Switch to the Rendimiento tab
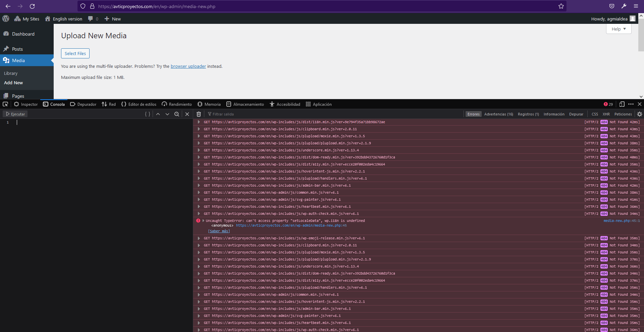The width and height of the screenshot is (644, 332). (177, 104)
